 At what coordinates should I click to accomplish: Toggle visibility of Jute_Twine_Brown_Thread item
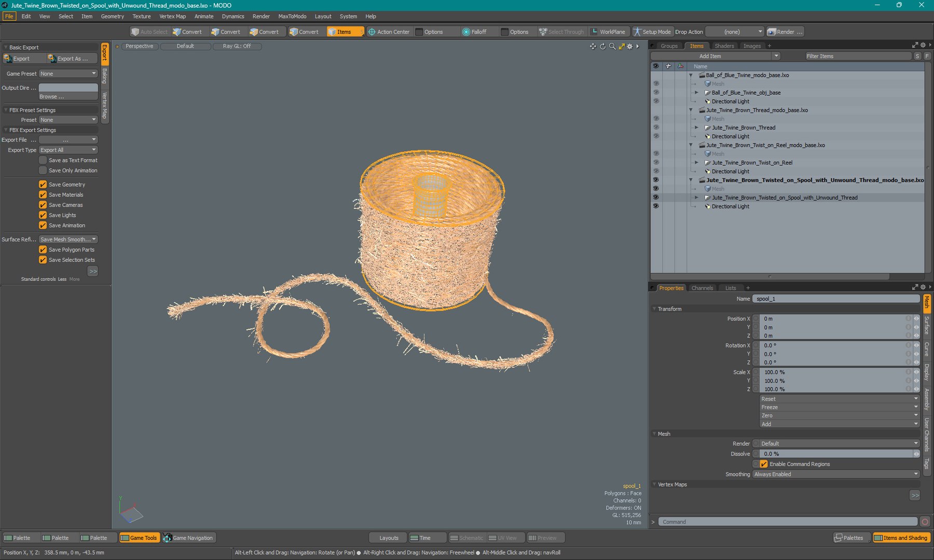[x=656, y=128]
